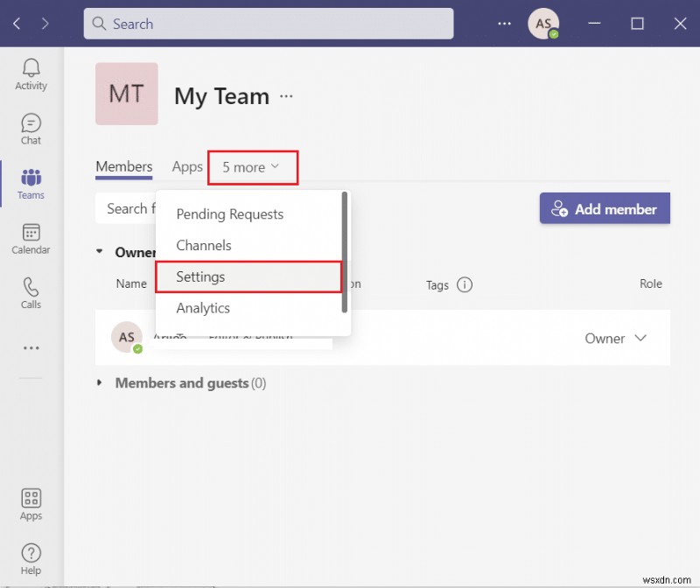The image size is (700, 588).
Task: Open the Apps store icon in sidebar
Action: 31,505
